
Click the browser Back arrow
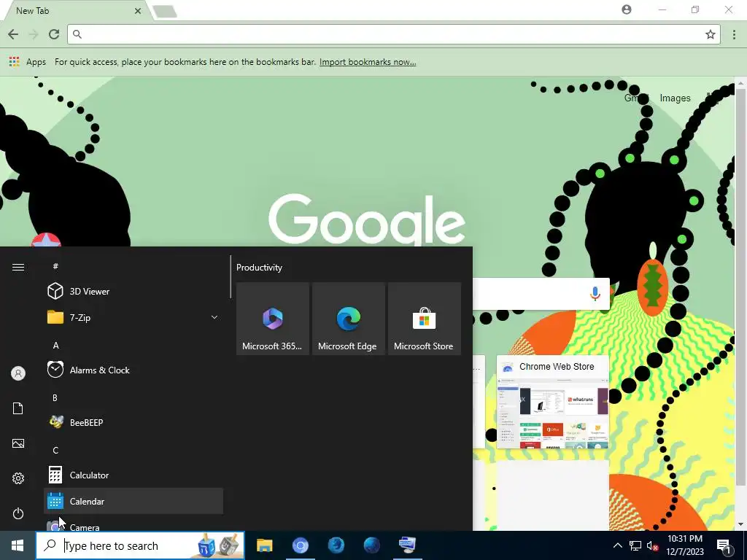point(13,34)
